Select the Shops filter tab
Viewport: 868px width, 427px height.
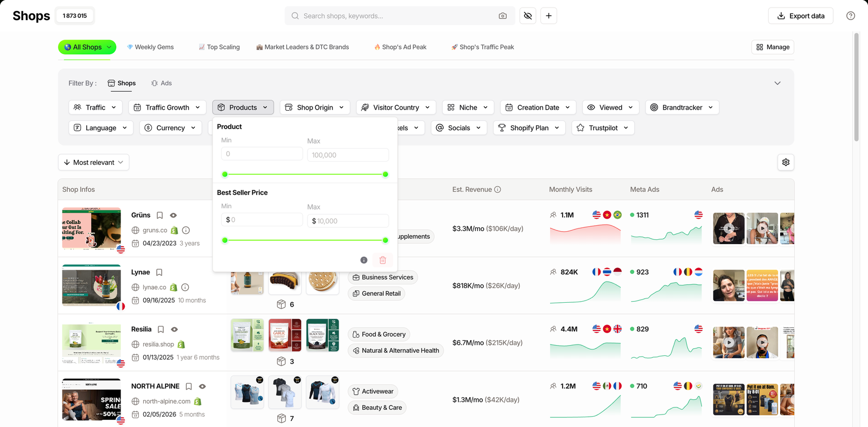click(x=122, y=83)
